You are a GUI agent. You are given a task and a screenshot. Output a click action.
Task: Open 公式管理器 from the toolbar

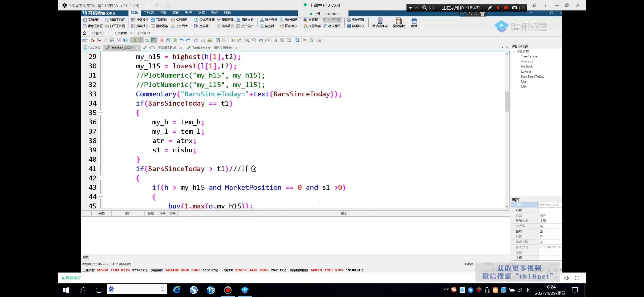pyautogui.click(x=204, y=20)
